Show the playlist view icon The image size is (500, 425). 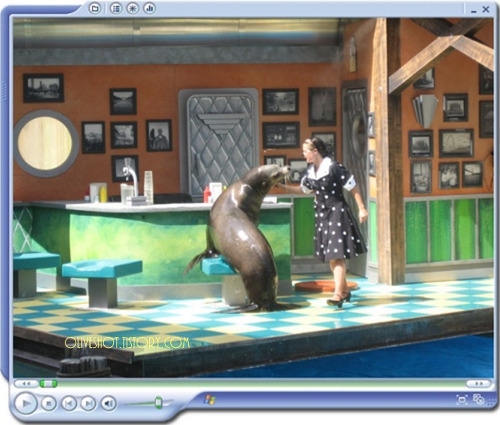(x=116, y=8)
